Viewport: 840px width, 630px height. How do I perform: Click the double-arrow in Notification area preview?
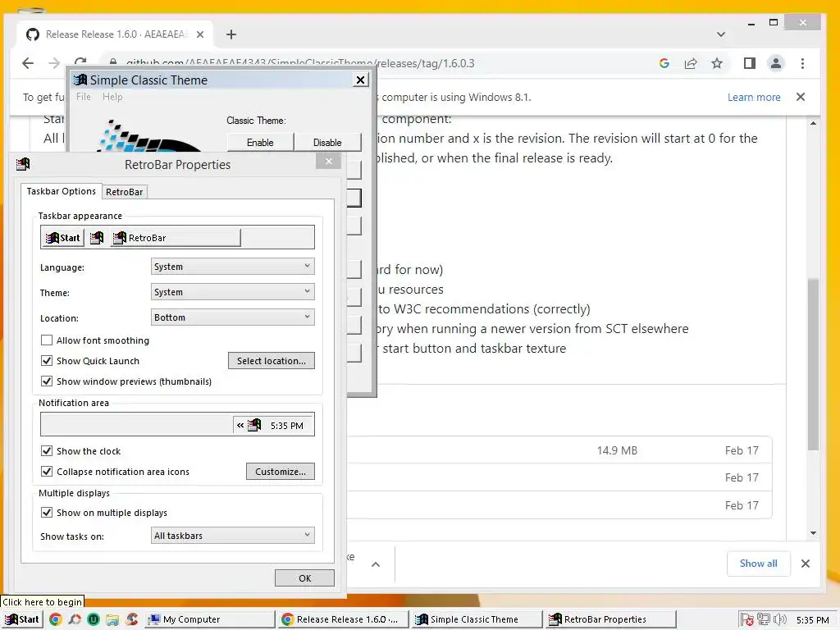[x=240, y=426]
